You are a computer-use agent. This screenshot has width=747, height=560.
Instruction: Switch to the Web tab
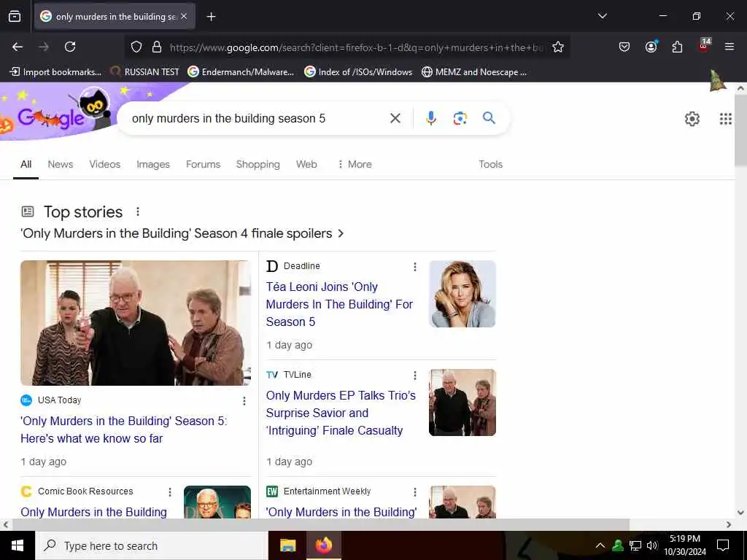[x=306, y=164]
